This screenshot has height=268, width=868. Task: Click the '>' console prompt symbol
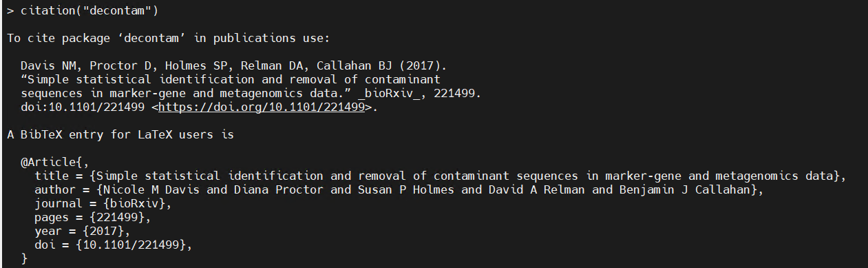pos(10,11)
